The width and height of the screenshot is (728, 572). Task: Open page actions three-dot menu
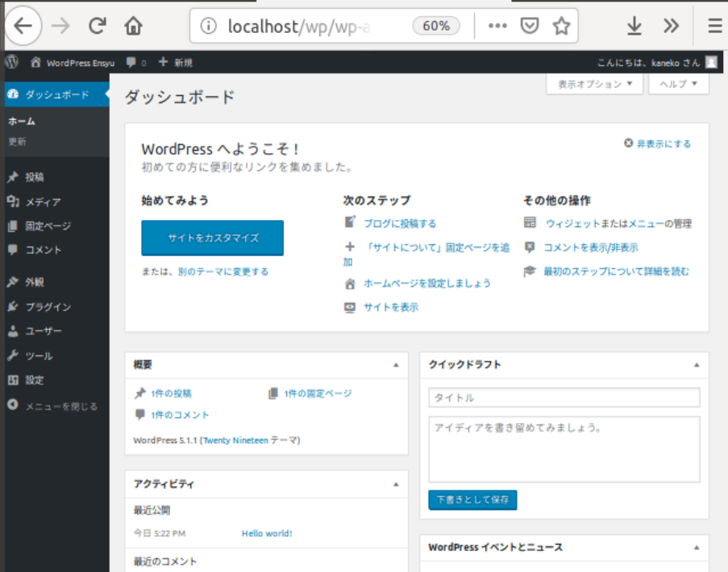497,26
